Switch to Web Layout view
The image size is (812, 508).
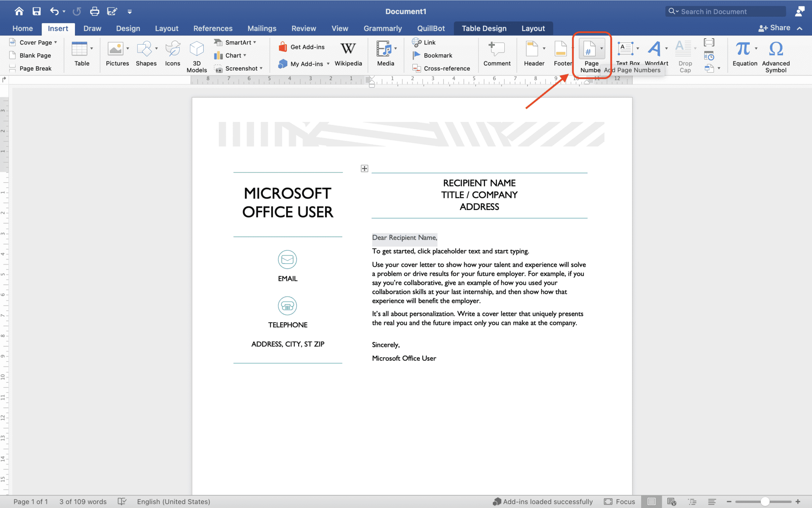pos(672,501)
